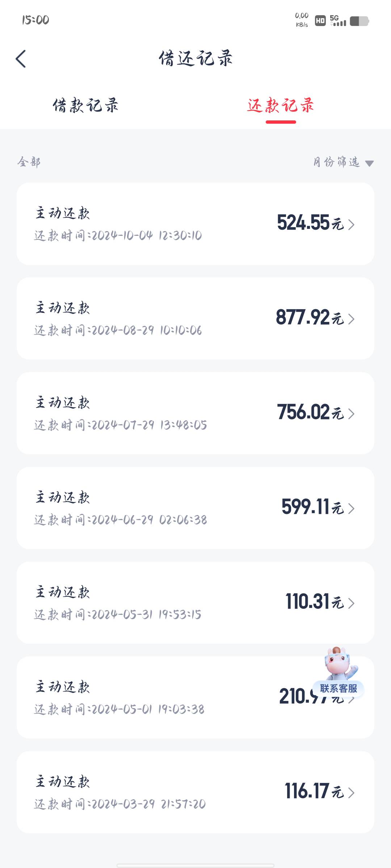Open chevron beside 877.92元 repayment
The width and height of the screenshot is (391, 868).
point(351,319)
